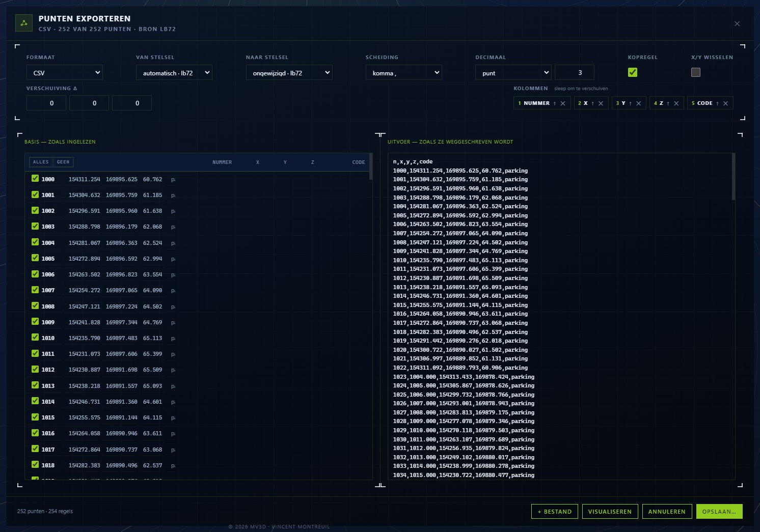Open the Van stelsel dropdown
The width and height of the screenshot is (760, 532).
click(174, 73)
